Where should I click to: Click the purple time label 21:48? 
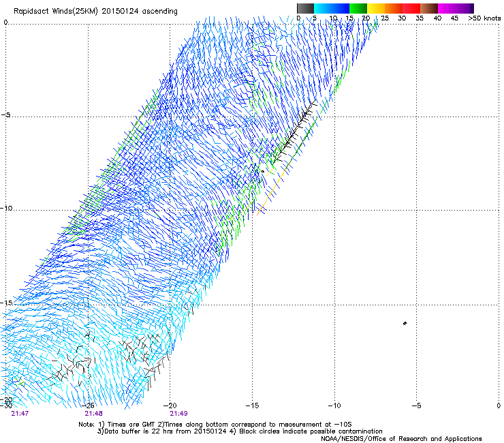(93, 414)
